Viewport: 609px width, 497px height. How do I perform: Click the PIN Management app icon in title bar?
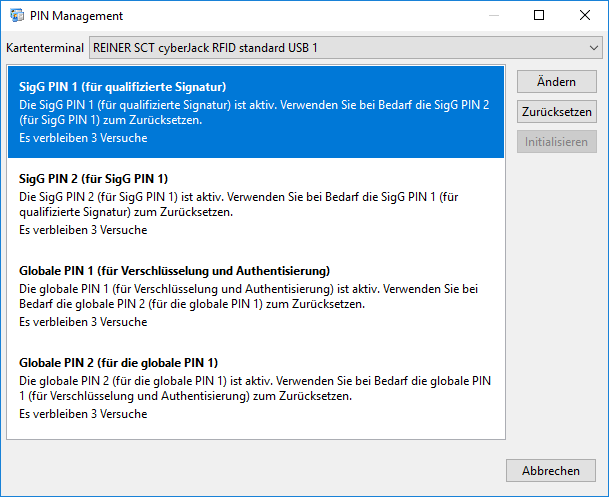click(17, 16)
